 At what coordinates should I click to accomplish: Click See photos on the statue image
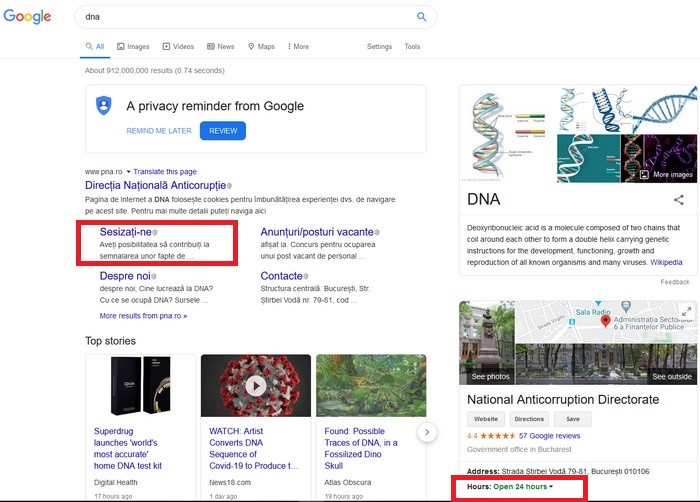pos(490,376)
